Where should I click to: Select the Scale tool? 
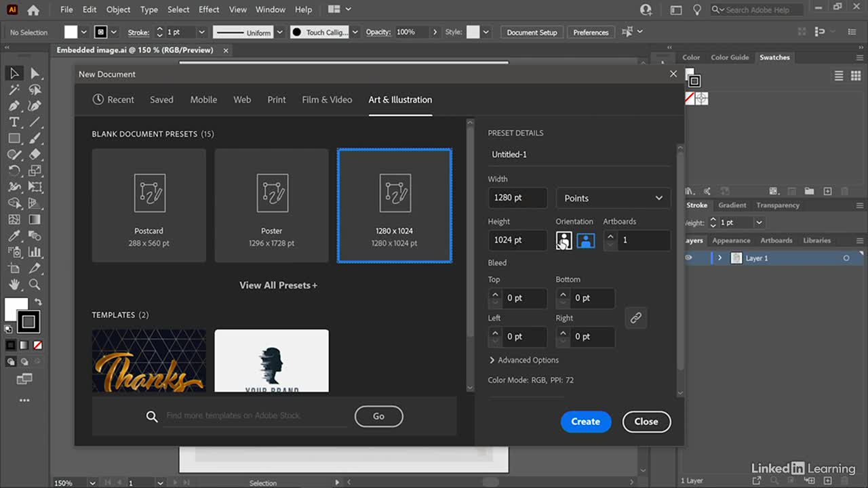tap(35, 171)
